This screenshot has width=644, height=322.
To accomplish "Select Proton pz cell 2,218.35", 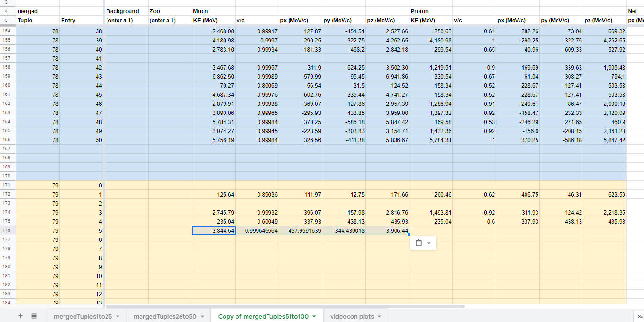I will coord(605,212).
